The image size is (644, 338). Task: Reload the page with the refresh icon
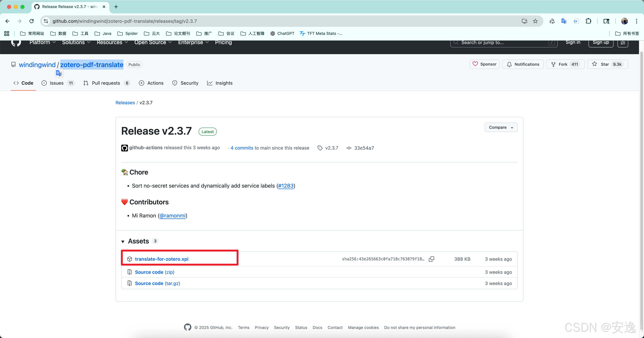pos(32,21)
